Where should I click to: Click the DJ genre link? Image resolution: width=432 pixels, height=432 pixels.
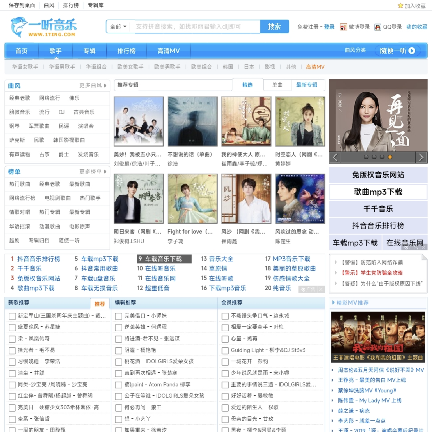pos(62,112)
